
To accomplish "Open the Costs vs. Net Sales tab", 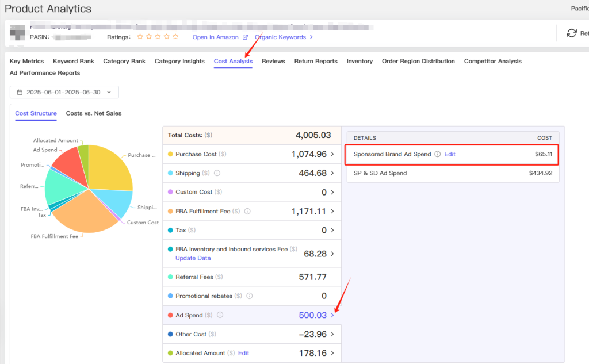I will 94,113.
